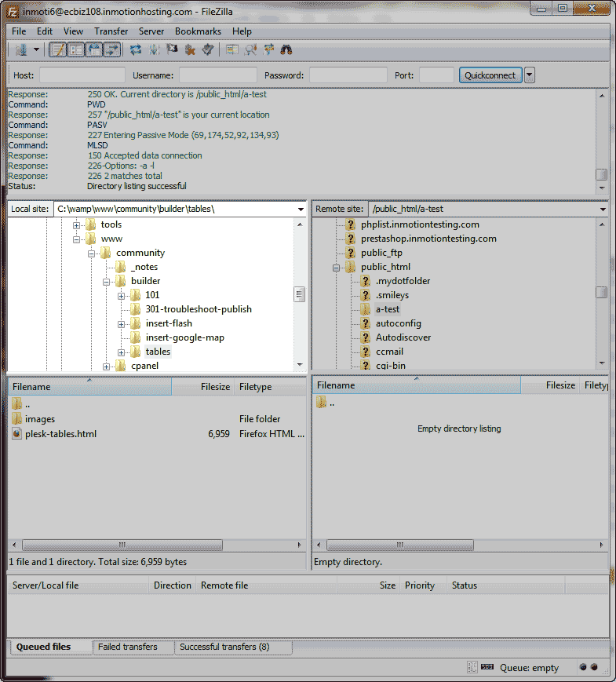Toggle message log display
The image size is (616, 682).
(x=57, y=49)
